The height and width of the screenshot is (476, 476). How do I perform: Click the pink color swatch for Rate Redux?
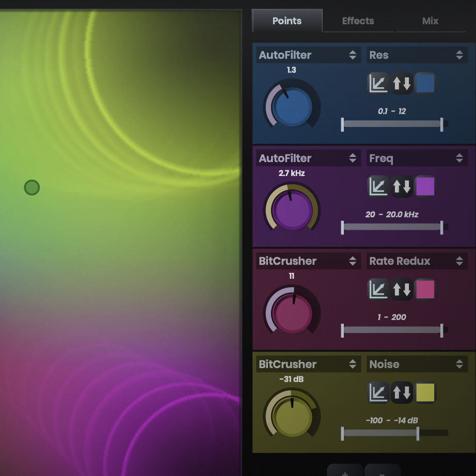pyautogui.click(x=425, y=289)
